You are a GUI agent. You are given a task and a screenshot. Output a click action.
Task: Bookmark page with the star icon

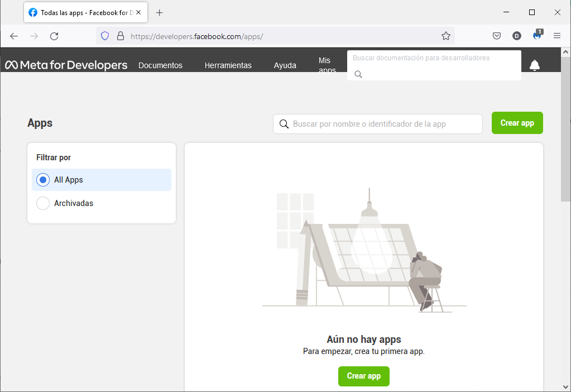pyautogui.click(x=445, y=36)
